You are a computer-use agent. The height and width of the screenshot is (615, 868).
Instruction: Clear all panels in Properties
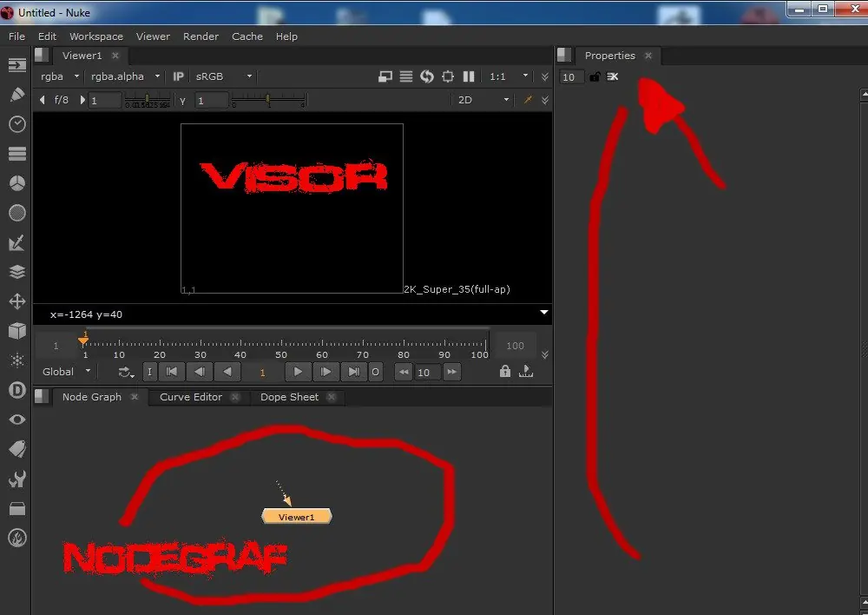pos(612,76)
